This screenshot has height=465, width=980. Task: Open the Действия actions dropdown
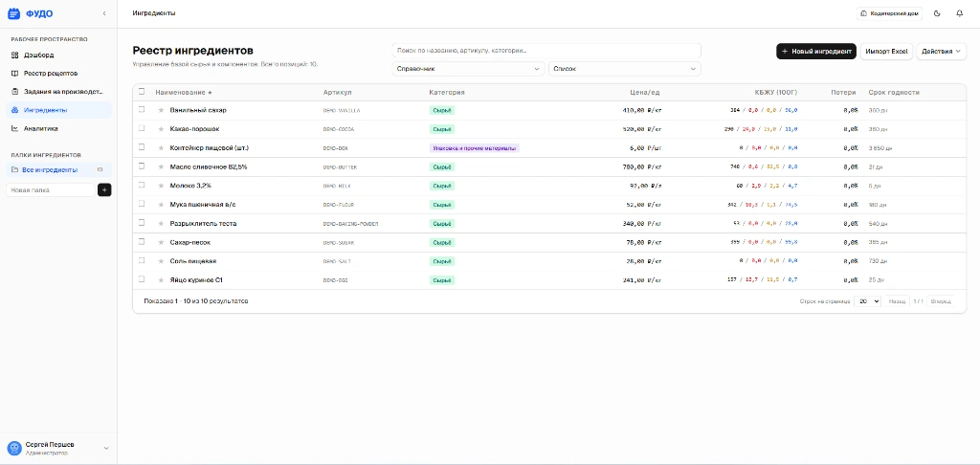[x=941, y=51]
